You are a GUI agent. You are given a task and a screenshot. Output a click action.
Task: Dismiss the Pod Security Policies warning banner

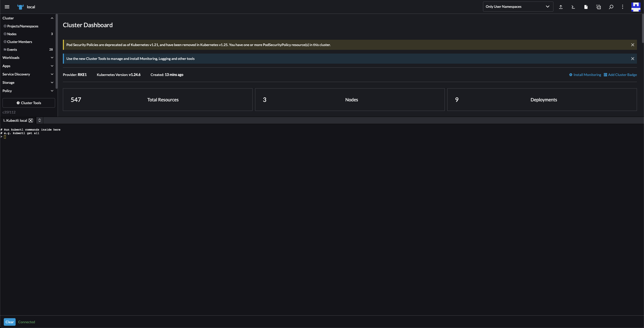(632, 45)
